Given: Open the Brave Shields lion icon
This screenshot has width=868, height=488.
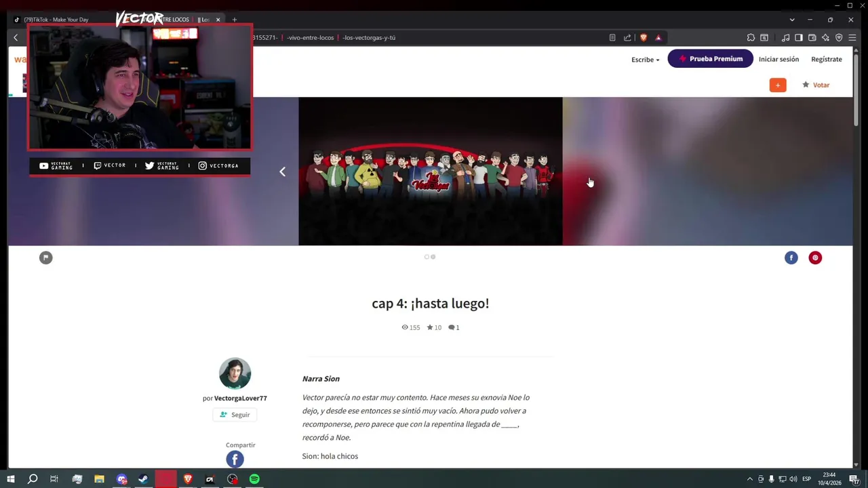Looking at the screenshot, I should pyautogui.click(x=644, y=38).
